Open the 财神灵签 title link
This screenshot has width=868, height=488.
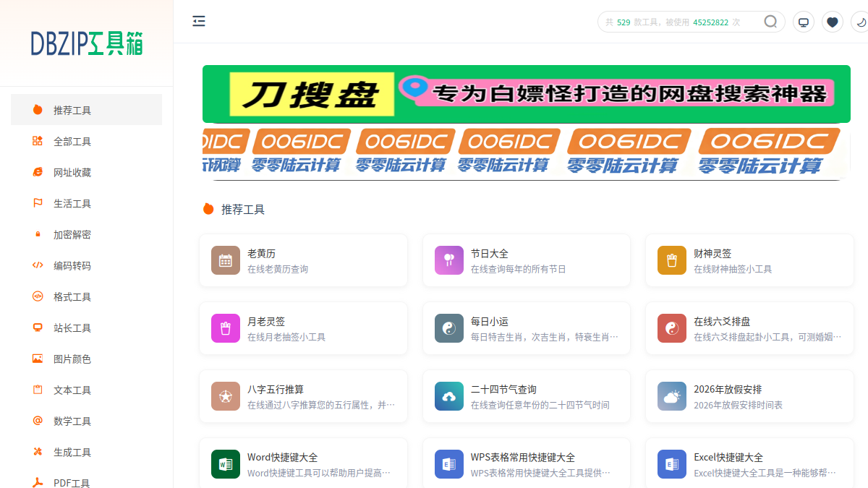(x=712, y=254)
